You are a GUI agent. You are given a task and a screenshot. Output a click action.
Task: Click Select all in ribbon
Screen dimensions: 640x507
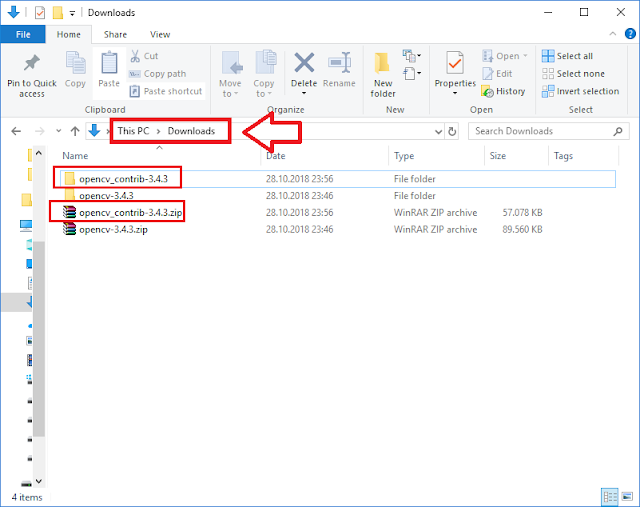567,56
